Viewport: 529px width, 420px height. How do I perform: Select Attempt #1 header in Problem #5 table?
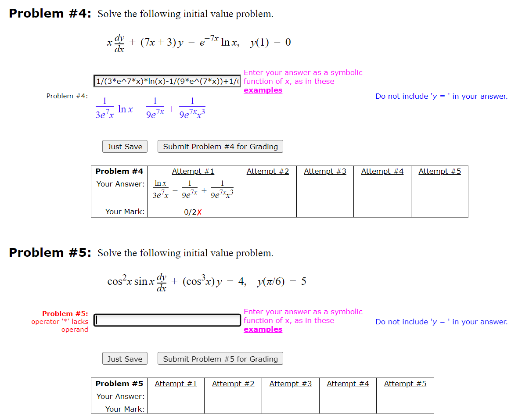(176, 384)
